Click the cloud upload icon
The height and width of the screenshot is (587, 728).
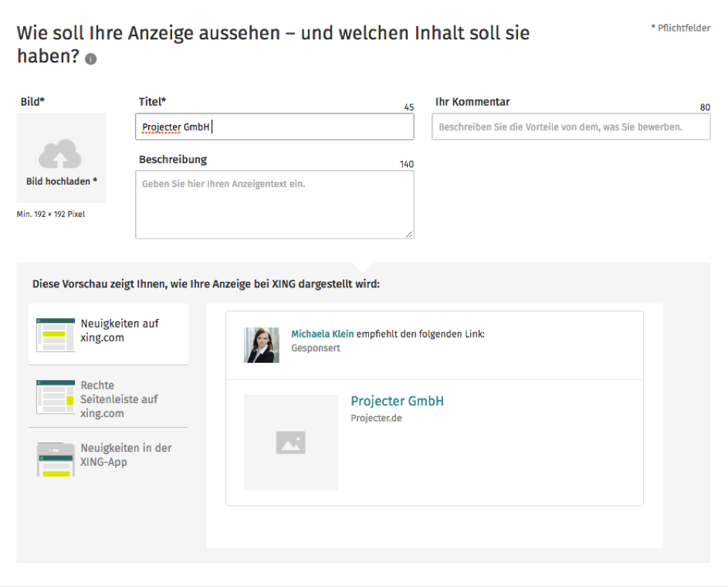(60, 154)
